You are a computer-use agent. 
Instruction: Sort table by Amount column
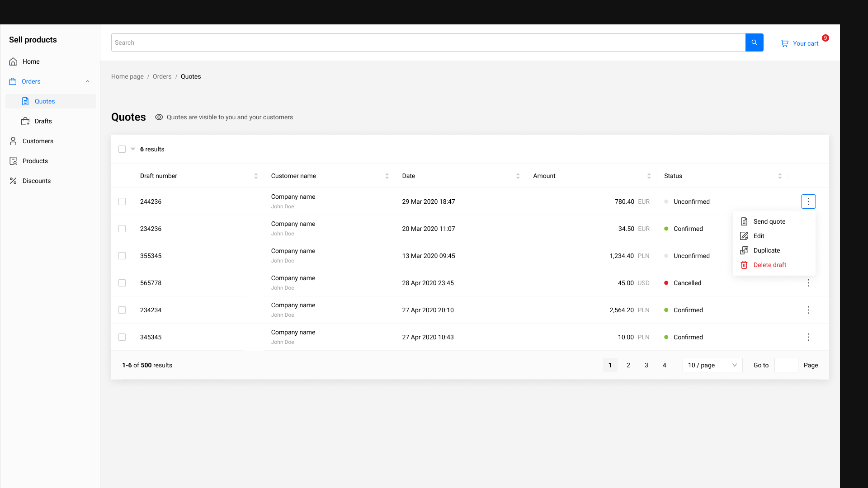pos(649,176)
